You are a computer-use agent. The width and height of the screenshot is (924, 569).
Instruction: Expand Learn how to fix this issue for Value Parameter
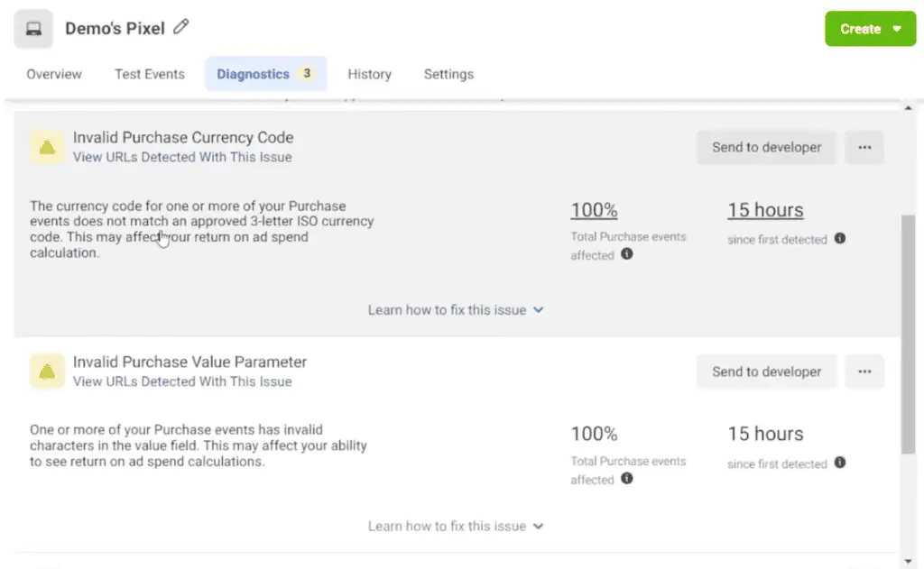456,526
